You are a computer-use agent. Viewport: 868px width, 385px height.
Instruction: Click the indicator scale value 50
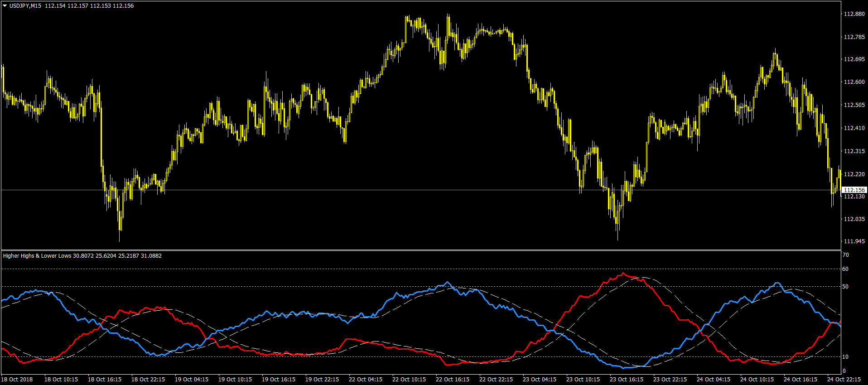[845, 287]
